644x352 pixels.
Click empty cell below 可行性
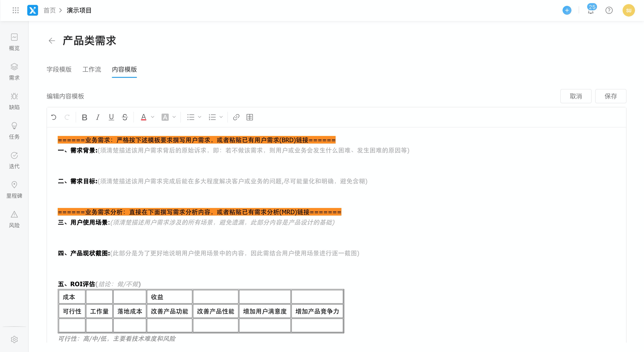(72, 325)
